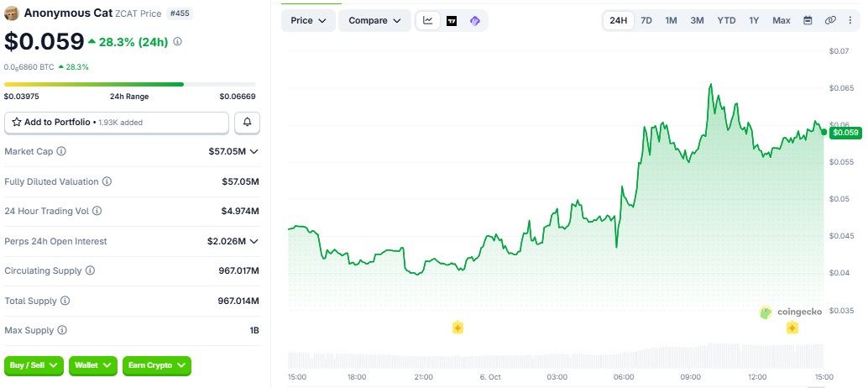Select the line chart view icon
868x388 pixels.
(428, 20)
